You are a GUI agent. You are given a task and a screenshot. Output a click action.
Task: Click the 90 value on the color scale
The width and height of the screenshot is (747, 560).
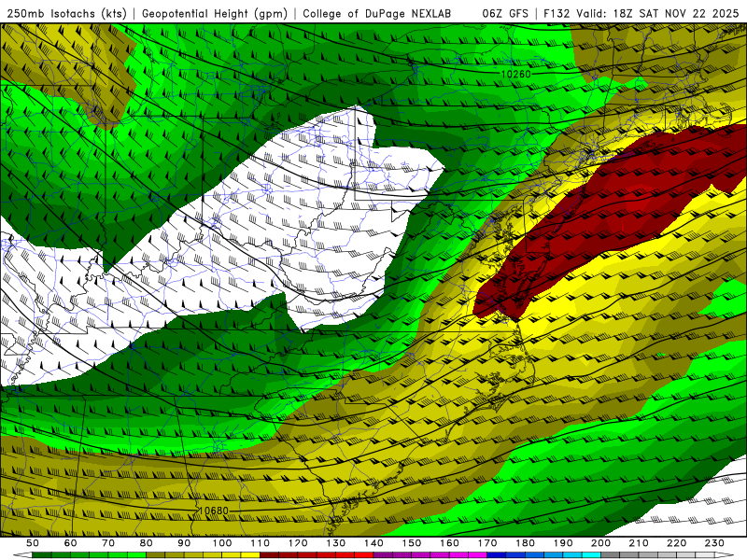click(x=184, y=543)
